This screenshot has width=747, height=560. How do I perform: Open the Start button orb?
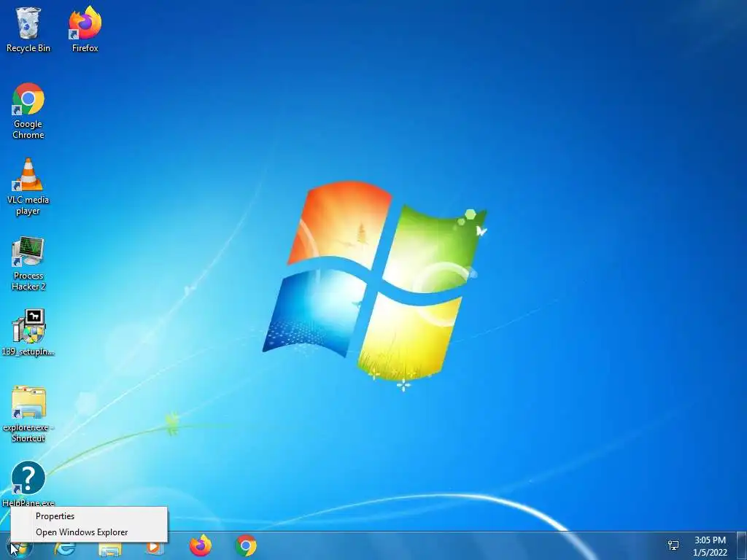pos(19,547)
